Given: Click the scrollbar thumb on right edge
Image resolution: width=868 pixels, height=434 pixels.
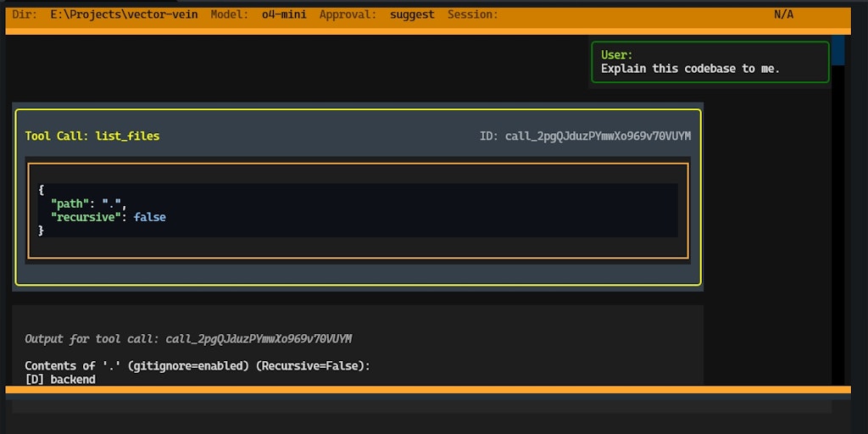Looking at the screenshot, I should pos(838,50).
